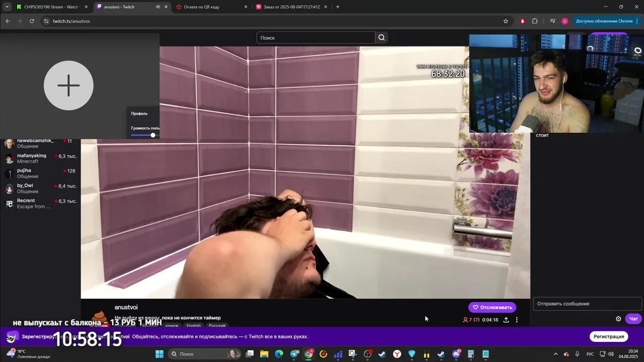Expand tab search dropdown arrow
Image resolution: width=644 pixels, height=362 pixels.
(x=7, y=7)
